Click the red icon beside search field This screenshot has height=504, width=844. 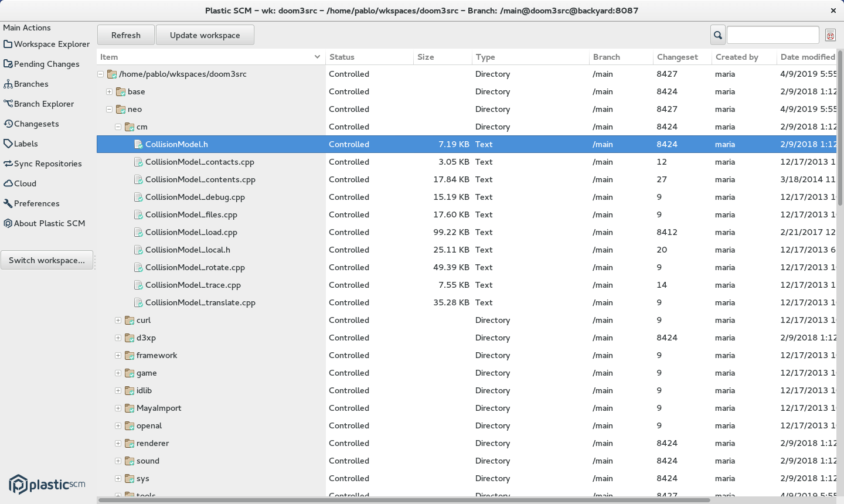[831, 35]
